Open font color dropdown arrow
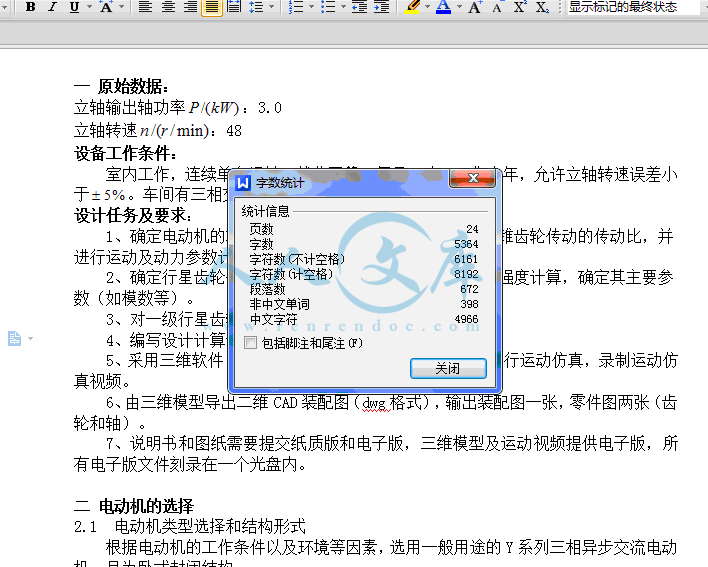This screenshot has height=567, width=708. [x=460, y=7]
